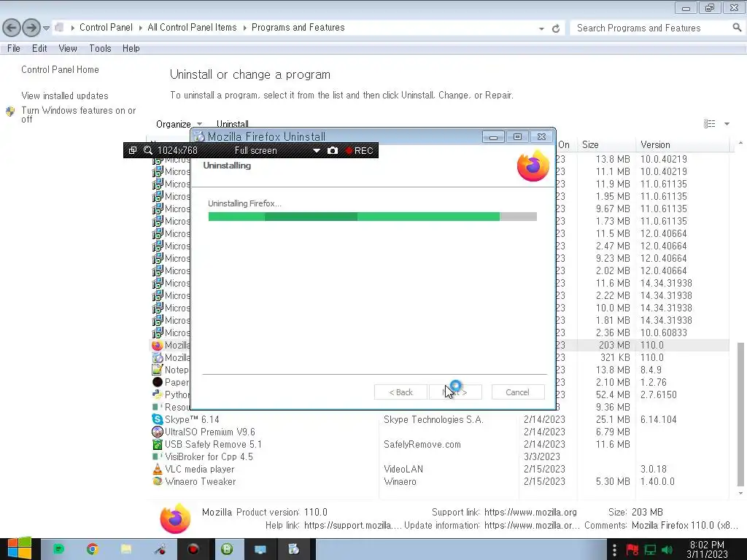This screenshot has height=560, width=747.
Task: Click the magnifier icon in recorder bar
Action: click(x=147, y=150)
